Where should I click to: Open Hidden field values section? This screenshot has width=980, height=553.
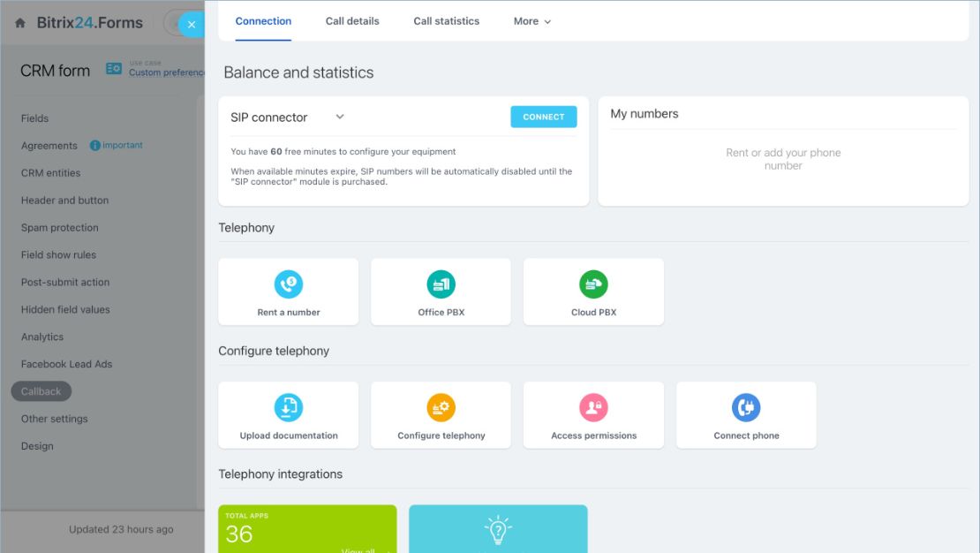[65, 310]
